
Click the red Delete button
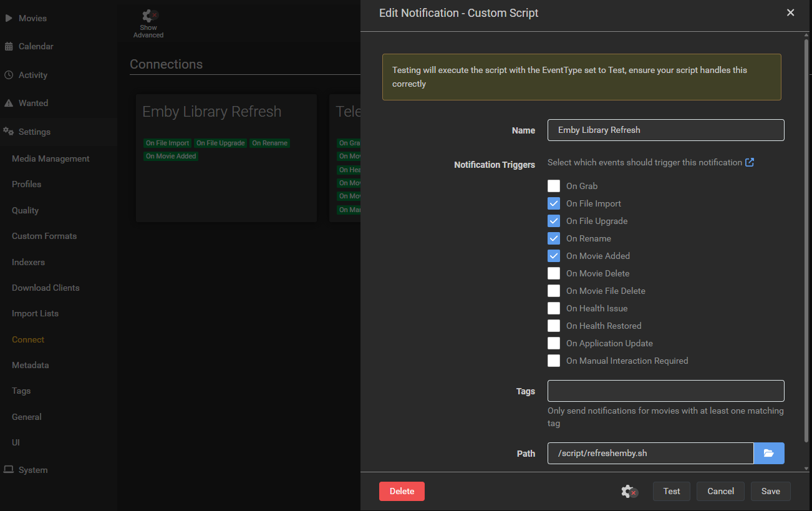[x=402, y=491]
